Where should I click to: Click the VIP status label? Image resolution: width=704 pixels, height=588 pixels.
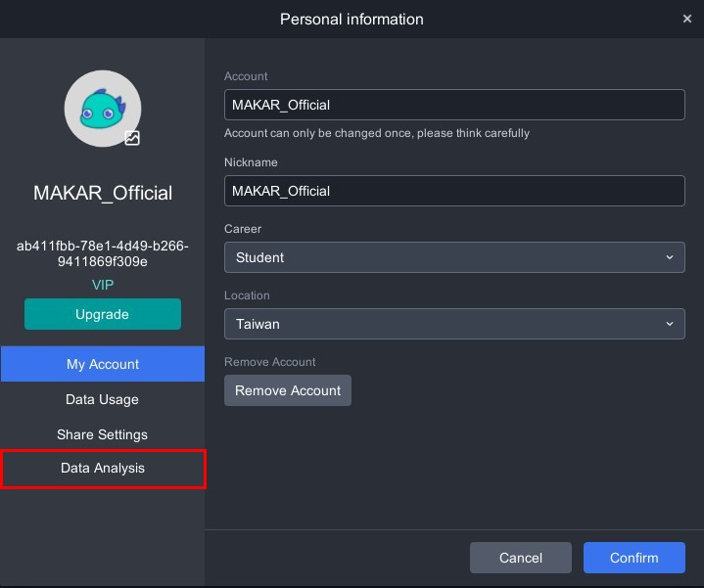[103, 285]
